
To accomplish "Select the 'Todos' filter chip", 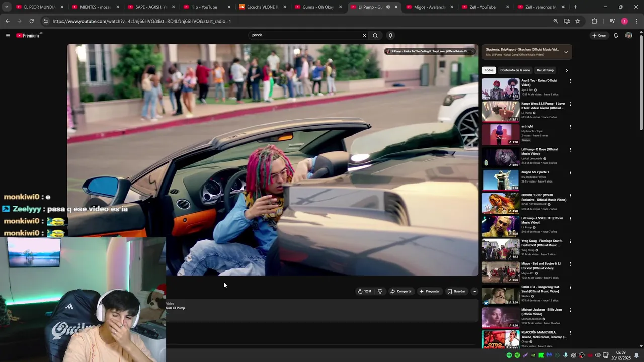I will [x=489, y=70].
